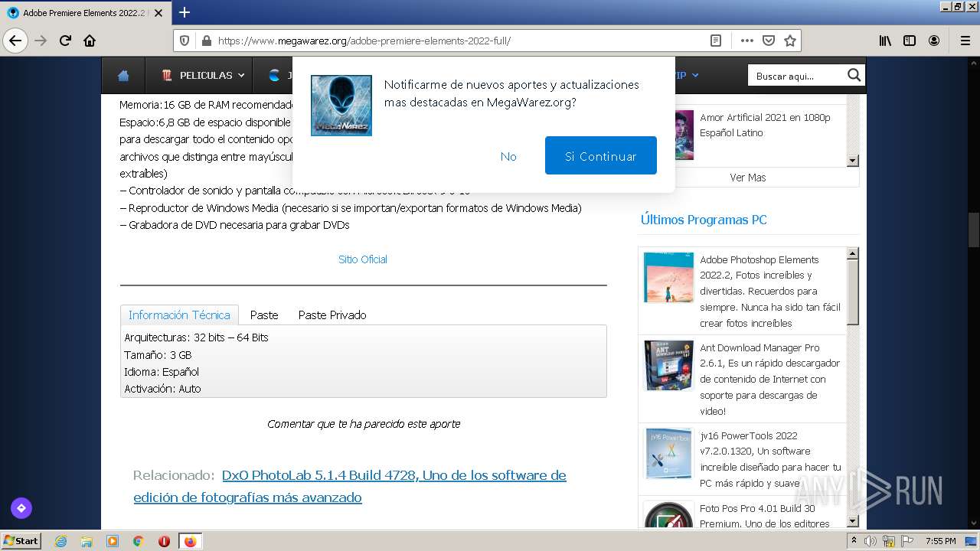The image size is (980, 551).
Task: Open the jv16 PowerTools 2022 entry
Action: click(770, 459)
